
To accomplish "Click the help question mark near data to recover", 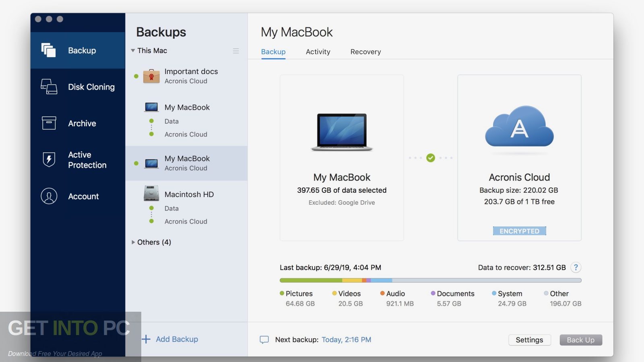I will pos(576,267).
